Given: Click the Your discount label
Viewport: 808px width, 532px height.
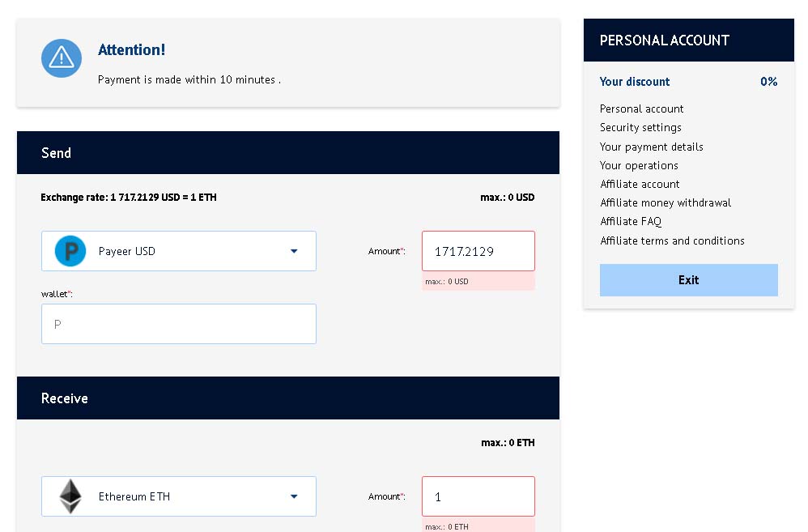Looking at the screenshot, I should (635, 82).
